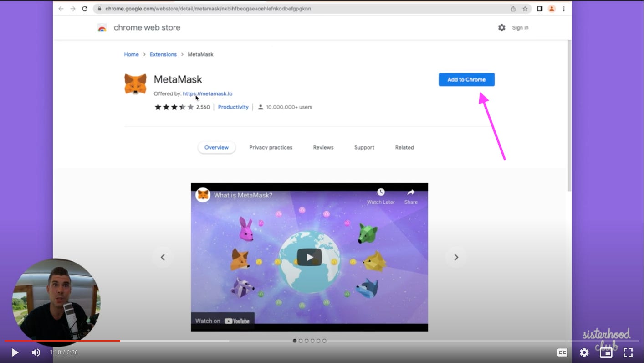644x363 pixels.
Task: Open the https://metamask.io link
Action: point(208,93)
